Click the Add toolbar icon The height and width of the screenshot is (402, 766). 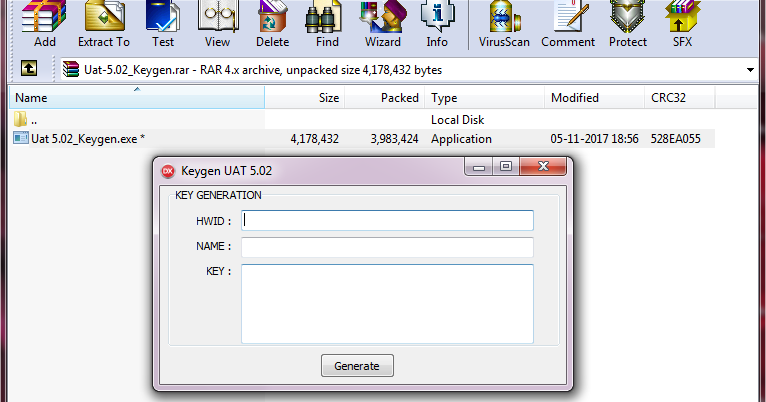44,23
